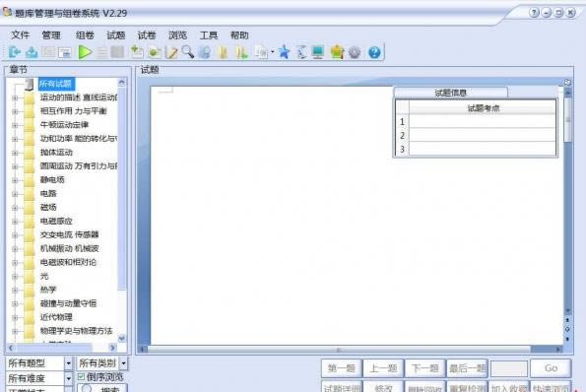Click the blue database globe icon
The width and height of the screenshot is (586, 392).
pos(205,52)
